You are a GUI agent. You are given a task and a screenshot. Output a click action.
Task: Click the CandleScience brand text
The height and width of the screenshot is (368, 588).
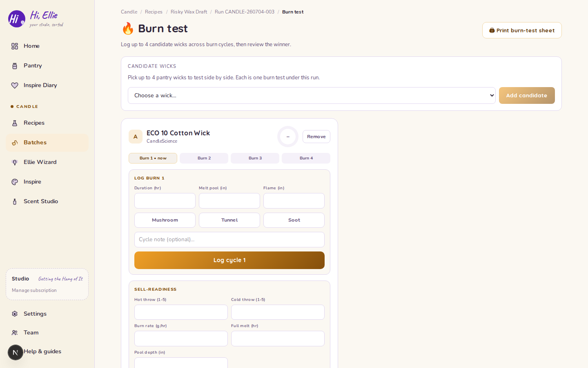pos(162,141)
